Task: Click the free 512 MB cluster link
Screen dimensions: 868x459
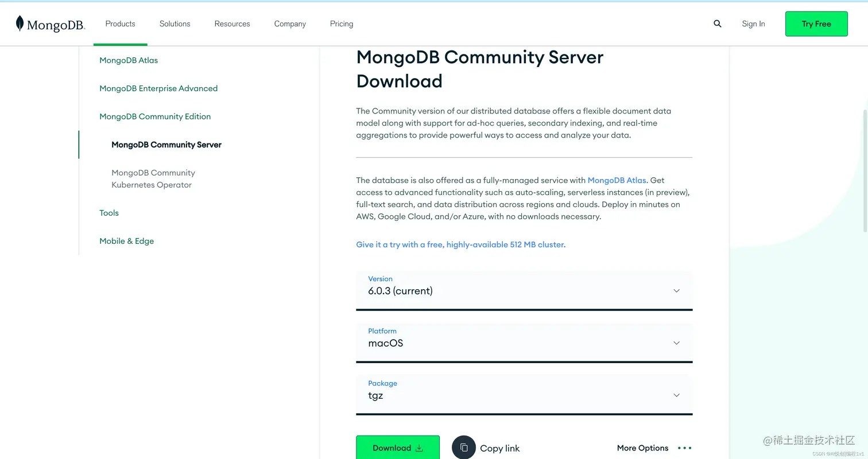Action: (460, 244)
